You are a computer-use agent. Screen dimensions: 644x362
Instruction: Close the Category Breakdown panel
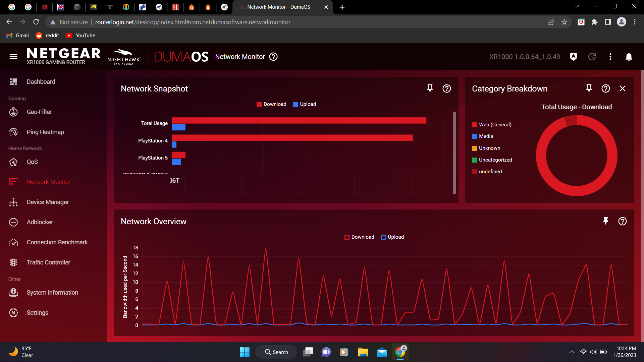[623, 88]
